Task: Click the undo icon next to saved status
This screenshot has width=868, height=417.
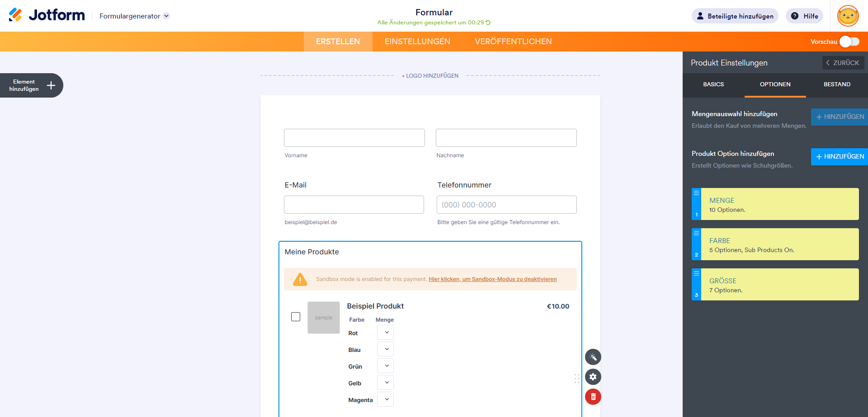Action: click(488, 23)
